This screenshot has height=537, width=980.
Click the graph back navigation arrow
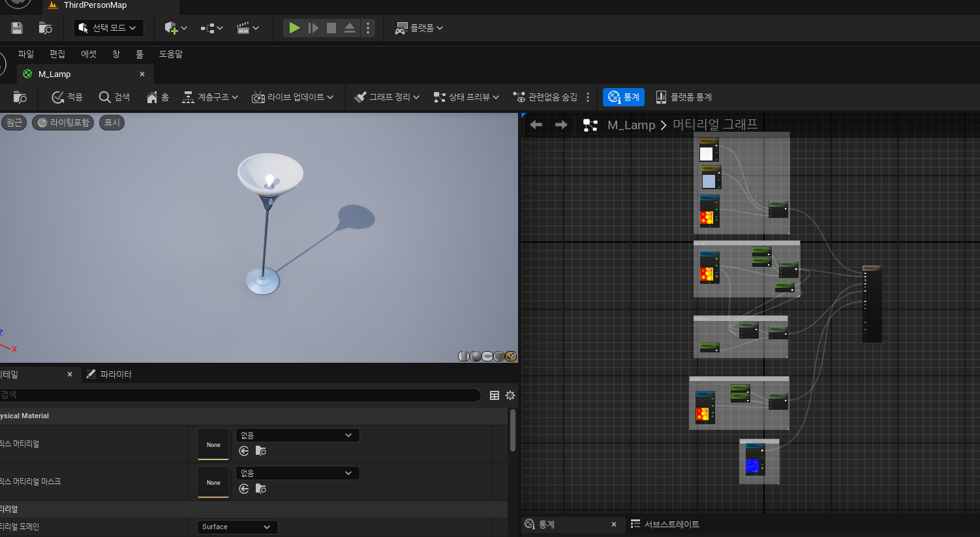536,125
